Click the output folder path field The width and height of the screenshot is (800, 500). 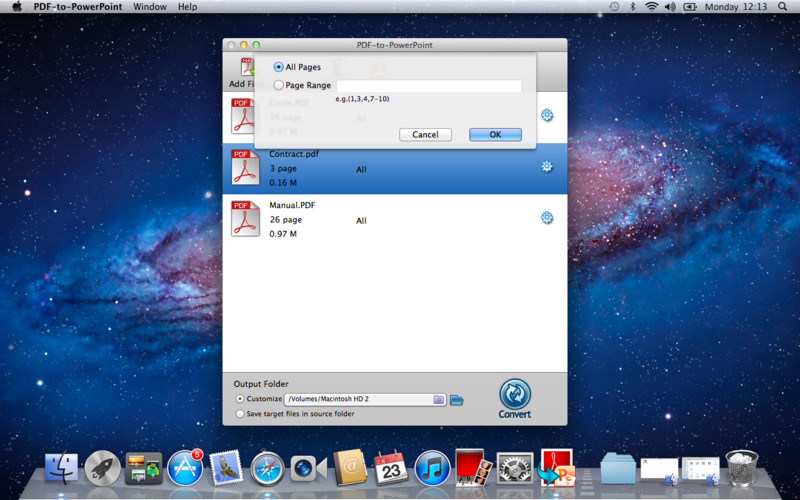tap(365, 399)
